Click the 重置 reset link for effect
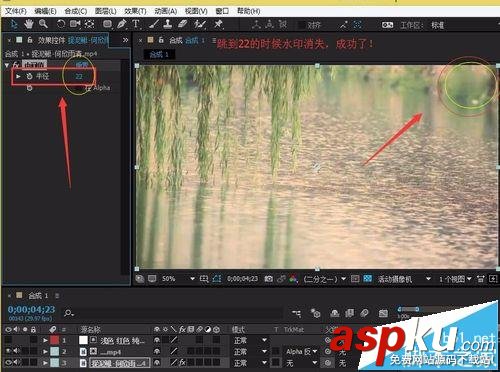The image size is (500, 372). [x=82, y=64]
